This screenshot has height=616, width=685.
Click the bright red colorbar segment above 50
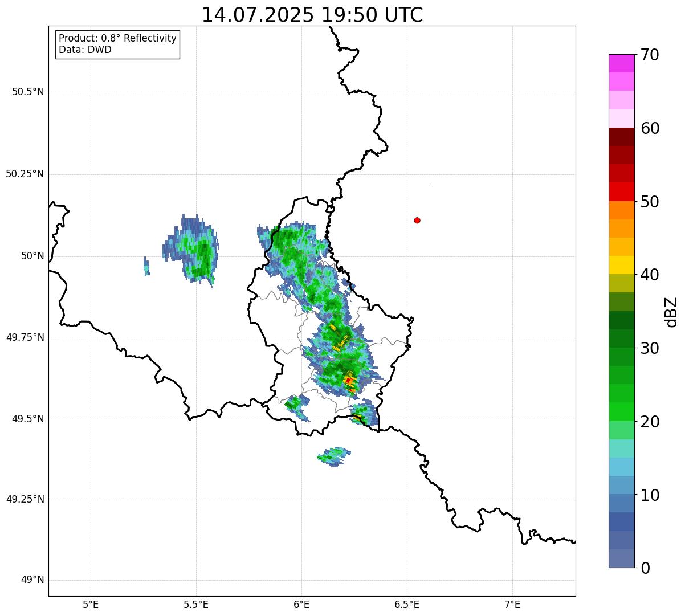click(x=621, y=191)
